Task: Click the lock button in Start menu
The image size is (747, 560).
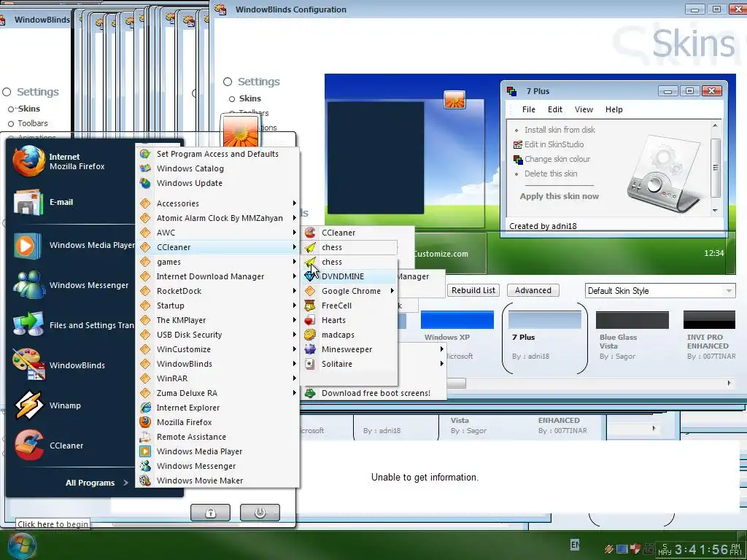Action: pos(210,513)
